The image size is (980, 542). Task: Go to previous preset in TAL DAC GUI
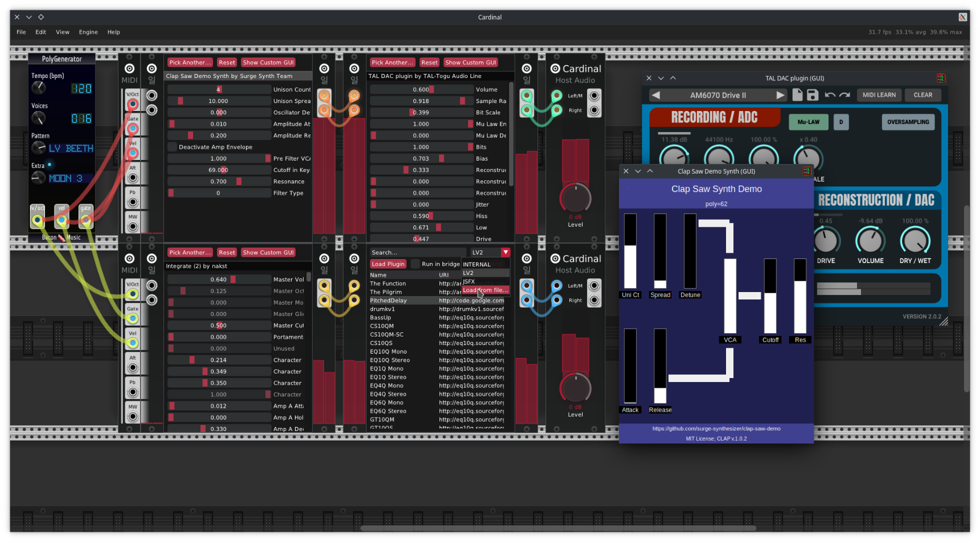[x=656, y=95]
